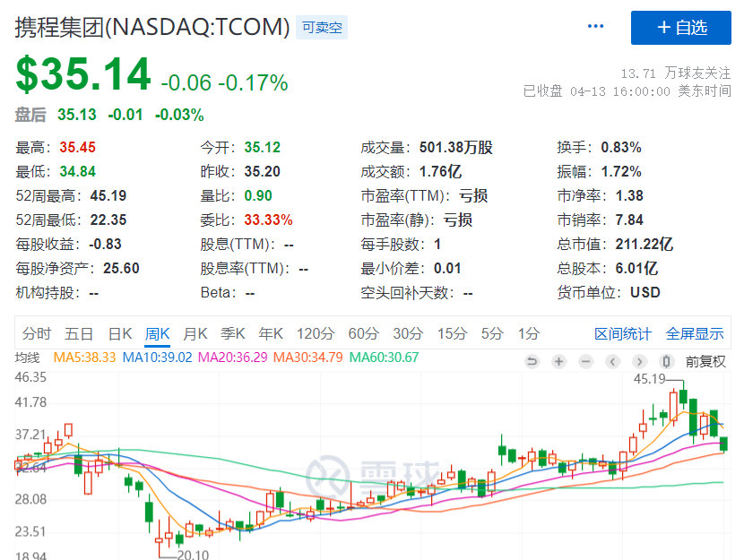Click the MA5:38.33 moving average label

(x=84, y=357)
